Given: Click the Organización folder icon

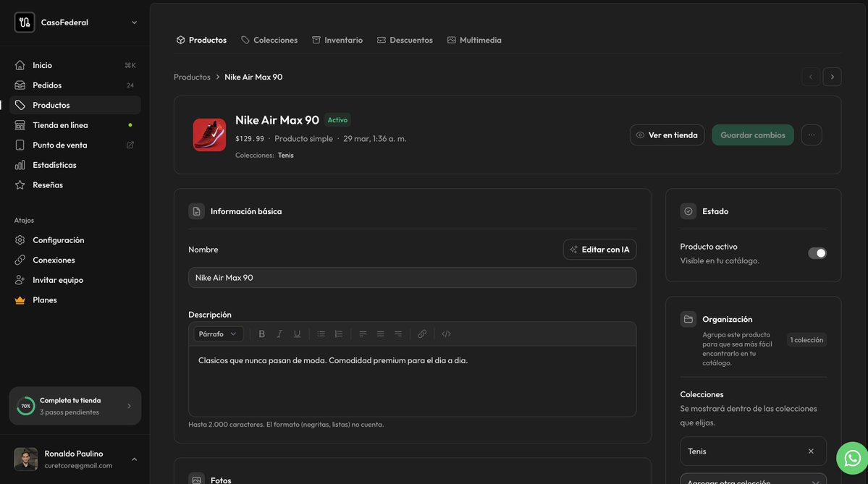Looking at the screenshot, I should tap(688, 319).
